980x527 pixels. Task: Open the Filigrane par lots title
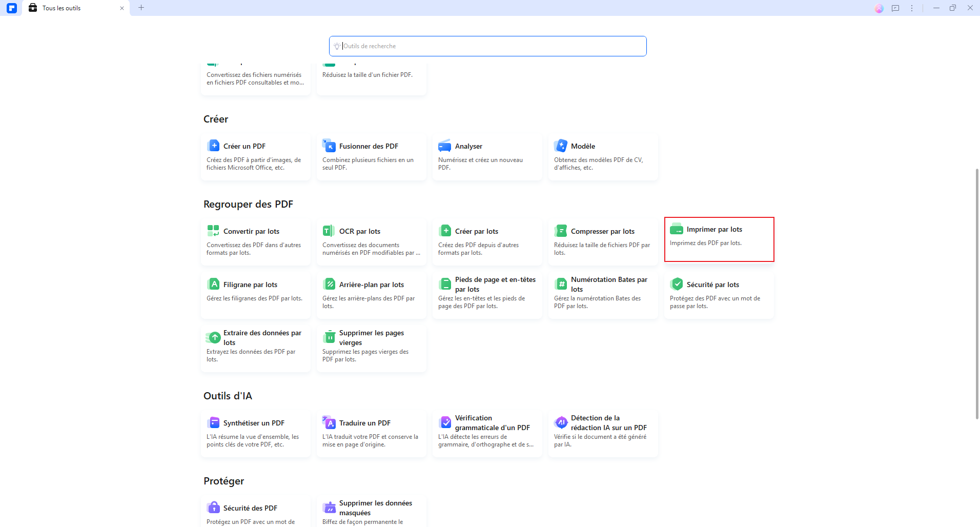(250, 285)
